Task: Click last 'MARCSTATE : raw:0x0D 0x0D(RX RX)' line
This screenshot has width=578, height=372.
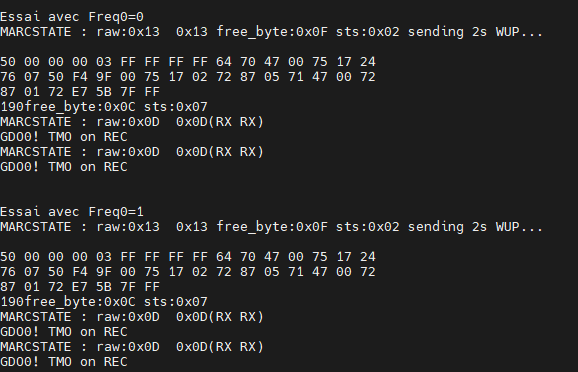Action: point(132,347)
